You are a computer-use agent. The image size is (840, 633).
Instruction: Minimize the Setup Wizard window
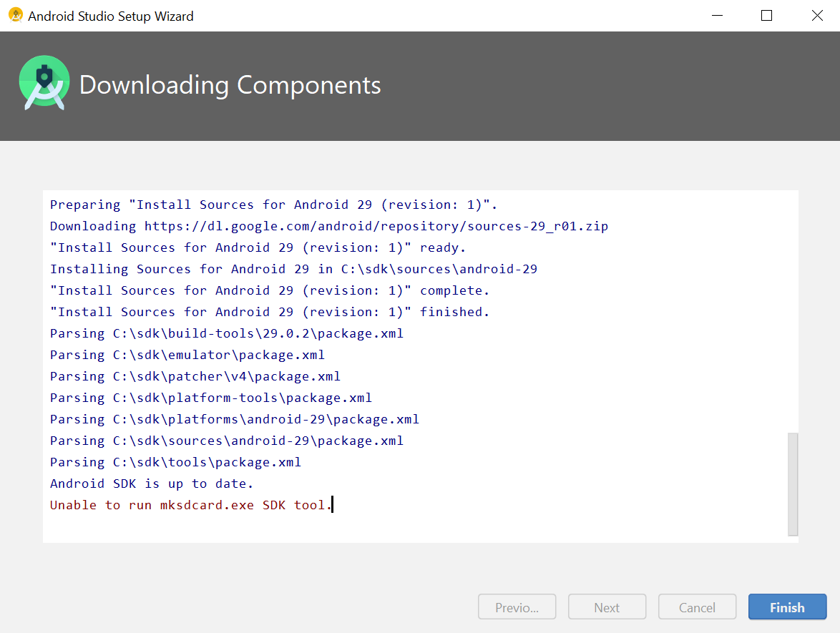[716, 16]
